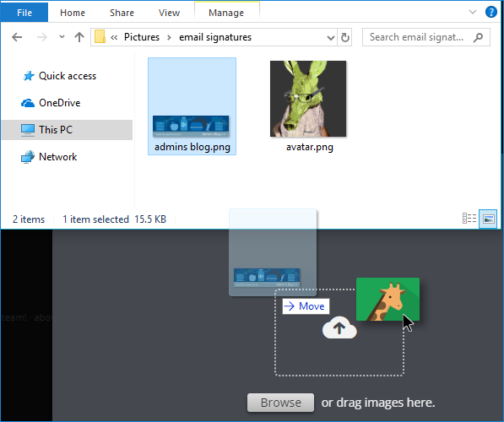Go up one folder level
504x422 pixels.
tap(79, 37)
